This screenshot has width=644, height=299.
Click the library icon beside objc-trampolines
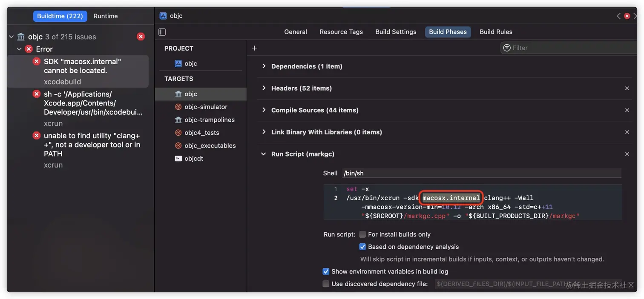click(x=178, y=120)
